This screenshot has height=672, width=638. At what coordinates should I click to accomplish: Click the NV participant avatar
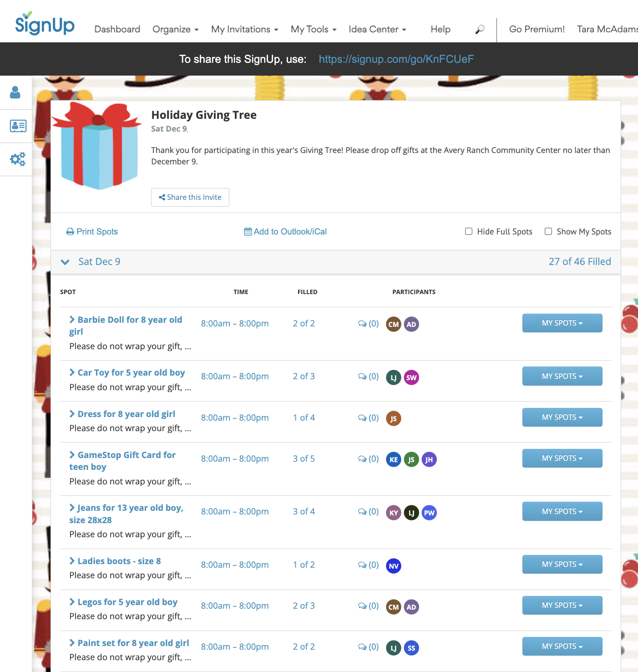point(394,566)
